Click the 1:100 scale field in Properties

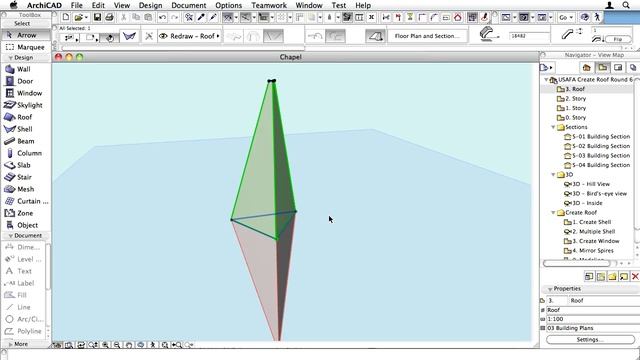(x=593, y=319)
